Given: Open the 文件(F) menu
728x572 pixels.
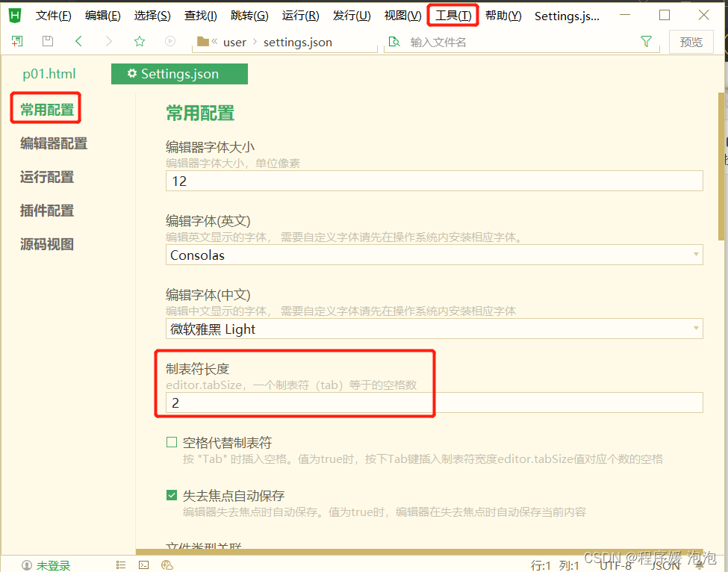Looking at the screenshot, I should (54, 16).
